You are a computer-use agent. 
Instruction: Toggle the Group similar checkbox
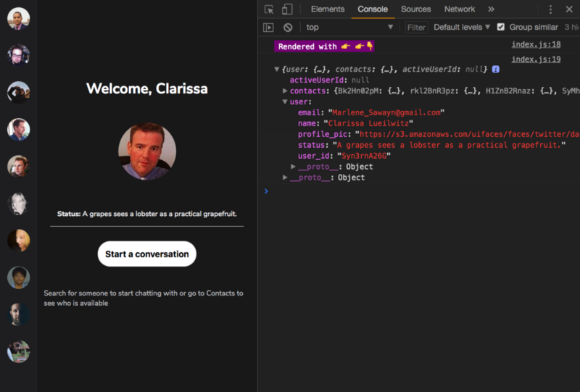pos(500,27)
